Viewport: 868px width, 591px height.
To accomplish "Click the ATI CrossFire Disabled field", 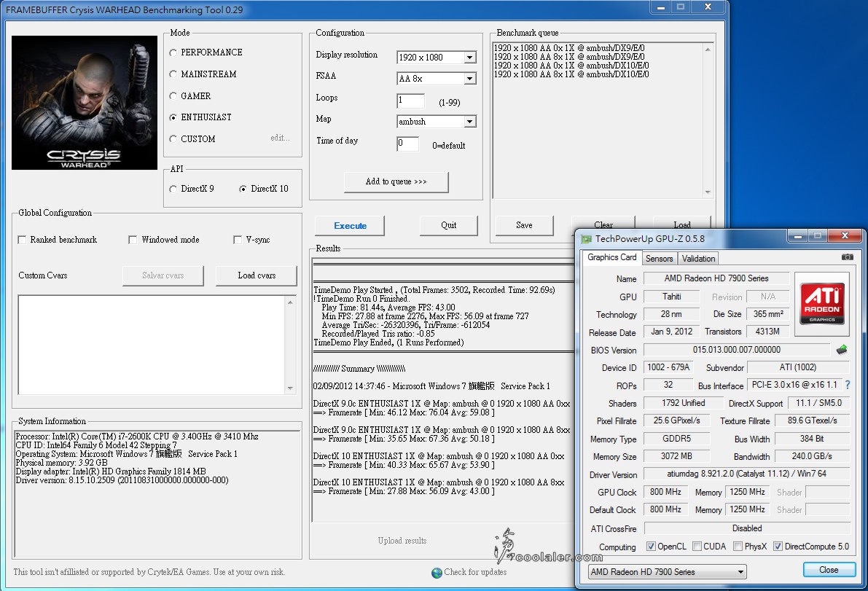I will pos(747,528).
